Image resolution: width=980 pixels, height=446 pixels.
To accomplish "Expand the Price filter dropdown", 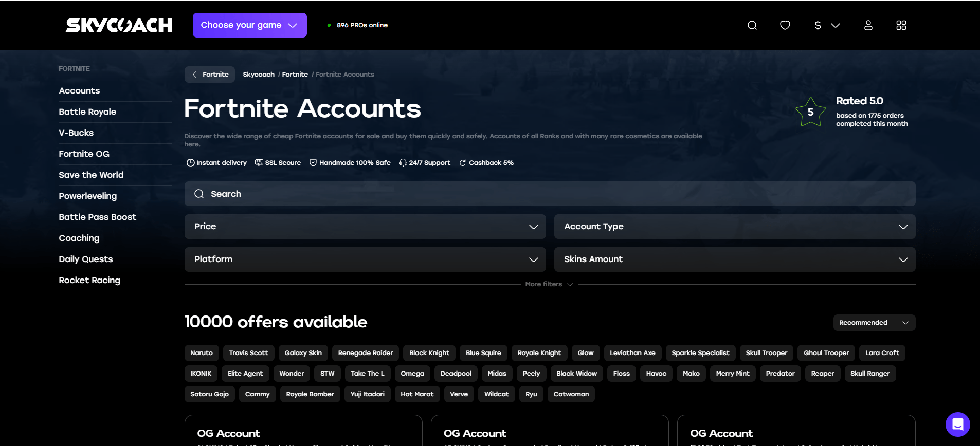I will 365,227.
